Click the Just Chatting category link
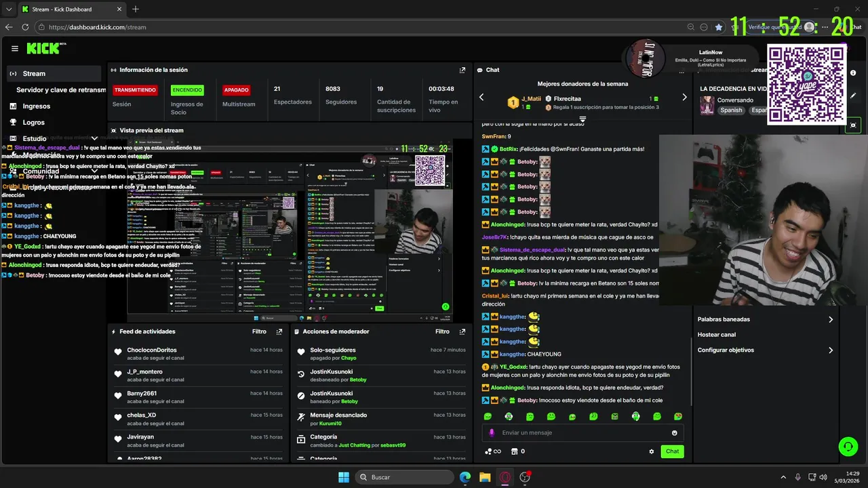 355,445
